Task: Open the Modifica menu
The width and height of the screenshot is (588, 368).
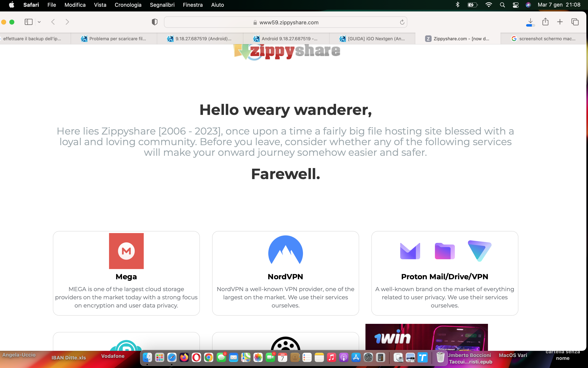Action: (x=75, y=5)
